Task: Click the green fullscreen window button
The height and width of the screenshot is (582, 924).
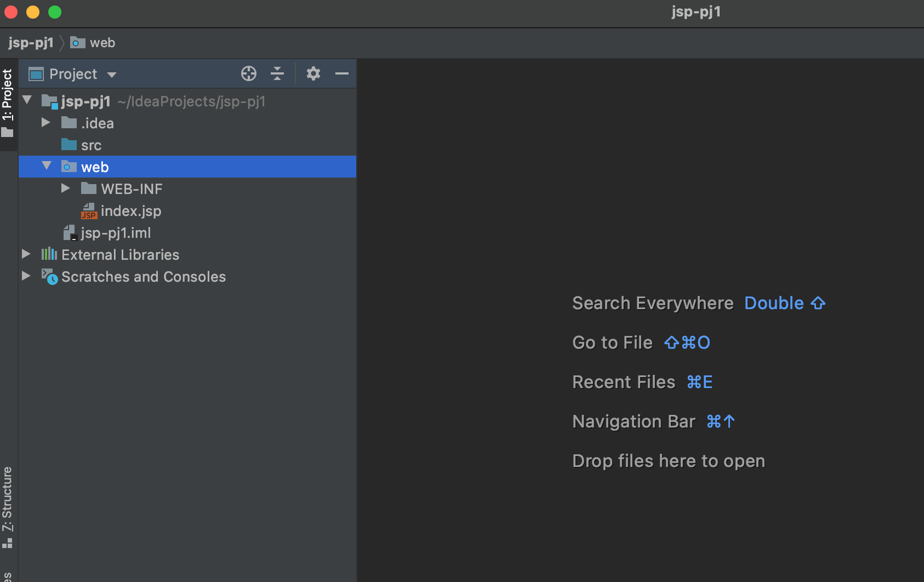Action: 55,12
